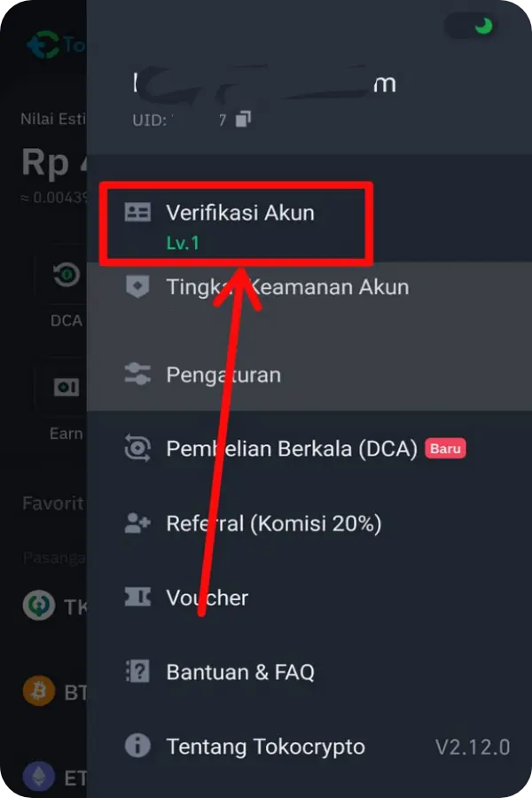The image size is (532, 798).
Task: Select the Verifikasi Akun ID card icon
Action: [137, 212]
